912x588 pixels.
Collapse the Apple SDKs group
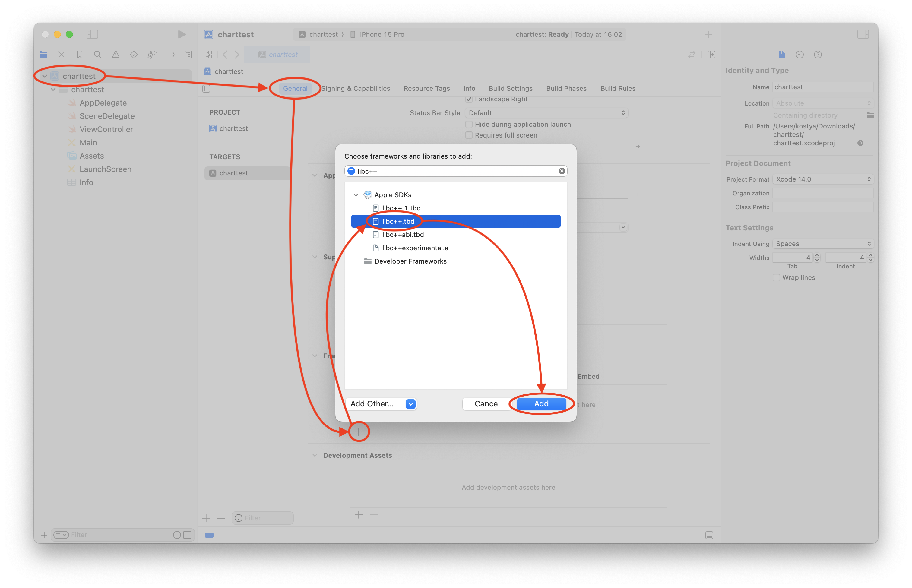[x=356, y=195]
